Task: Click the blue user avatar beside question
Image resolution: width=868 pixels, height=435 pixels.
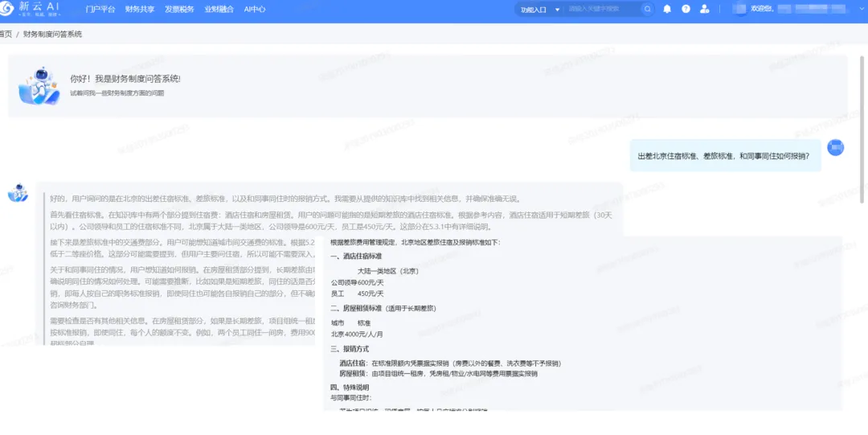Action: (835, 147)
